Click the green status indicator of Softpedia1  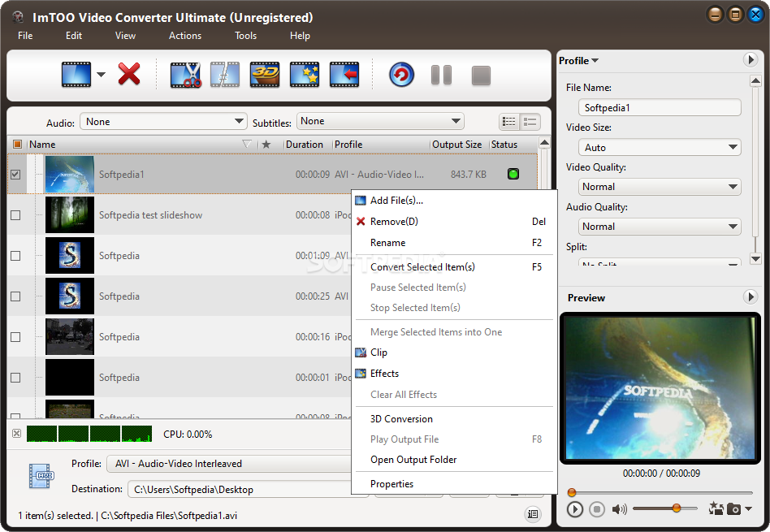(513, 174)
